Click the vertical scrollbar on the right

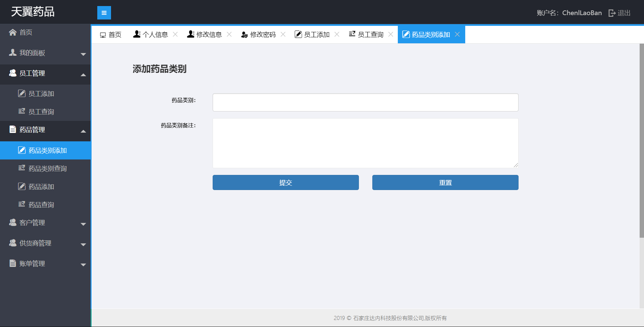(x=641, y=141)
